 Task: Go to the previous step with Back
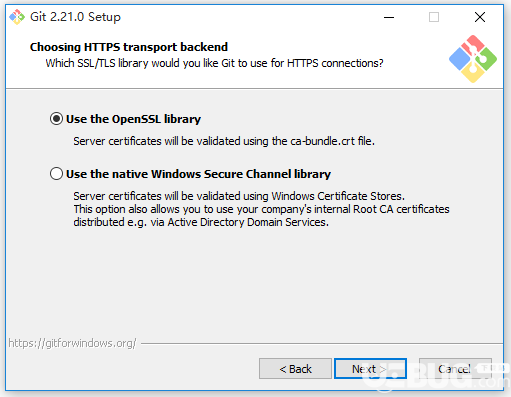click(295, 369)
